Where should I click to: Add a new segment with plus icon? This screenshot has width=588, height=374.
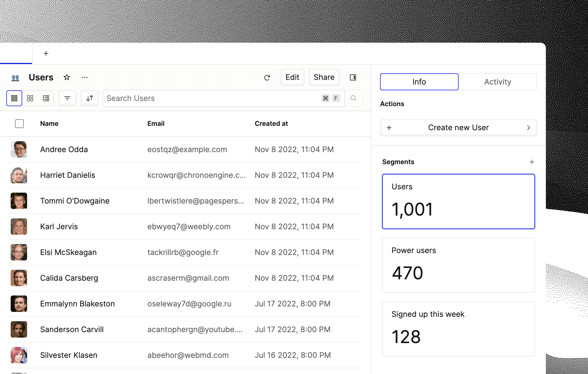point(532,162)
